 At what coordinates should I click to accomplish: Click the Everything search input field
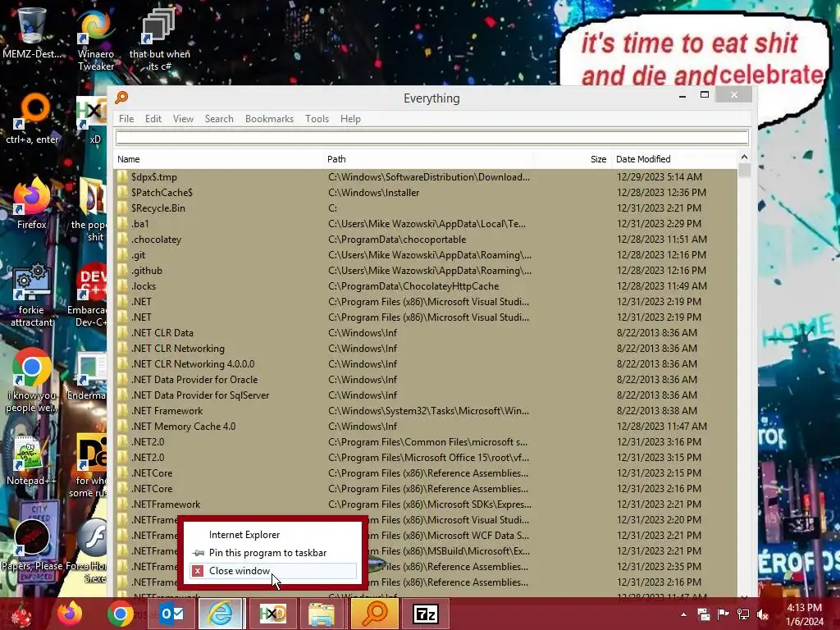431,138
